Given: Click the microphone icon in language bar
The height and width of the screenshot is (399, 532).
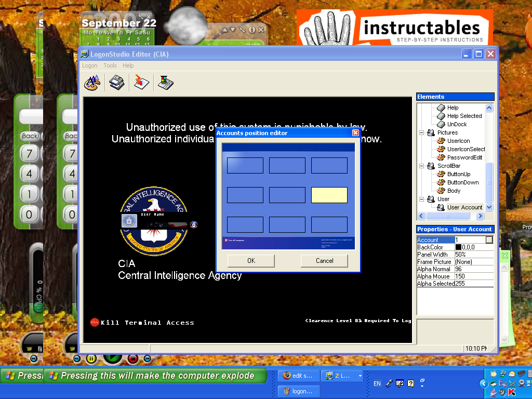Looking at the screenshot, I should click(389, 383).
